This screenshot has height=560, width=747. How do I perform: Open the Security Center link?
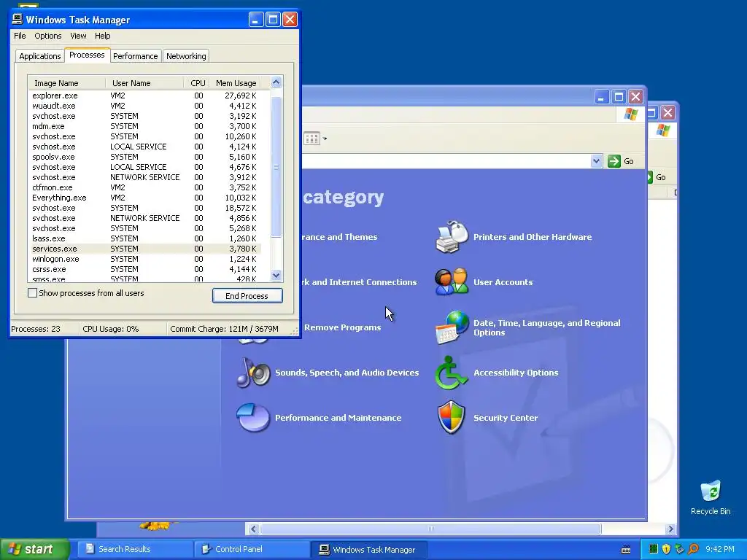(x=506, y=418)
